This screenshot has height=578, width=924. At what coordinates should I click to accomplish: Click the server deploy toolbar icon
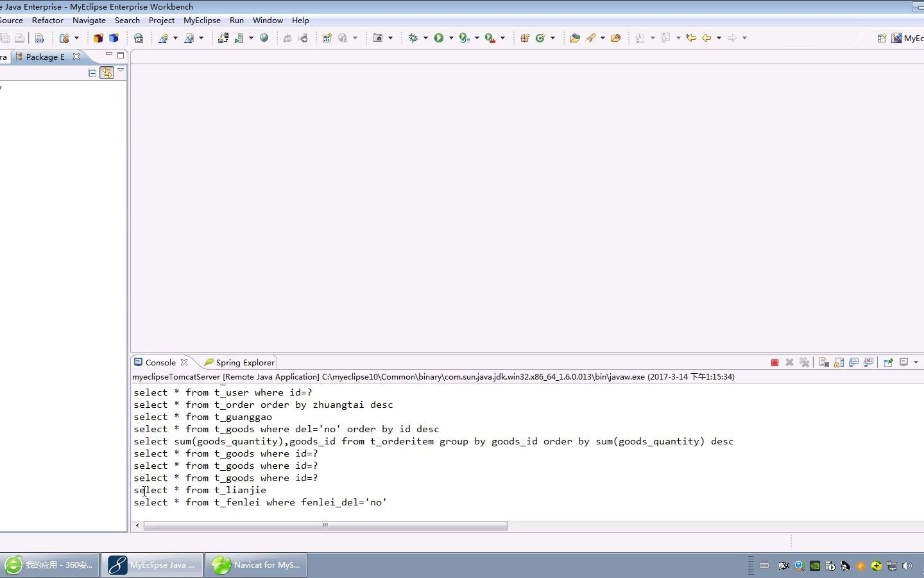coord(223,38)
